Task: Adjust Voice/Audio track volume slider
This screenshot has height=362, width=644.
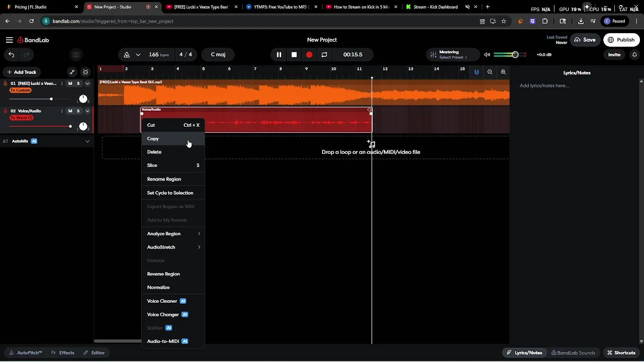Action: (70, 126)
